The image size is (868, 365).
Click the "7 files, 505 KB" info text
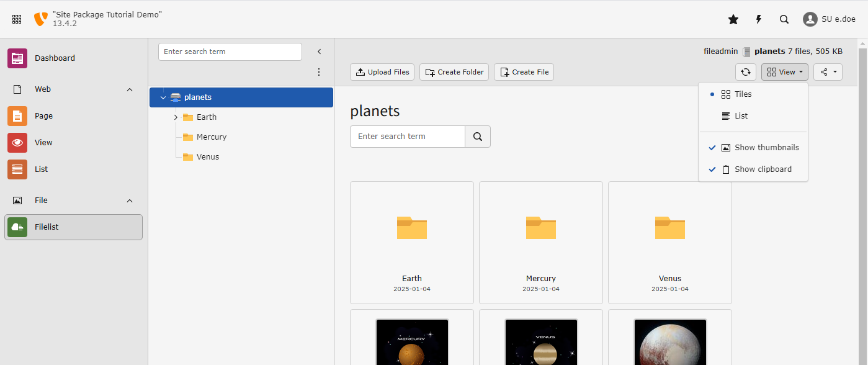tap(815, 52)
